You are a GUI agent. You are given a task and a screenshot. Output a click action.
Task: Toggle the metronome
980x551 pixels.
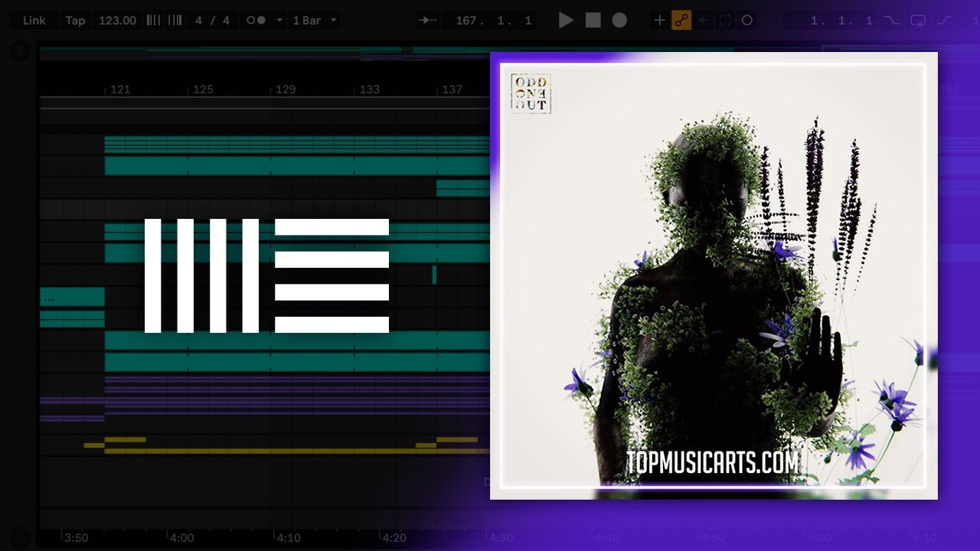point(256,21)
